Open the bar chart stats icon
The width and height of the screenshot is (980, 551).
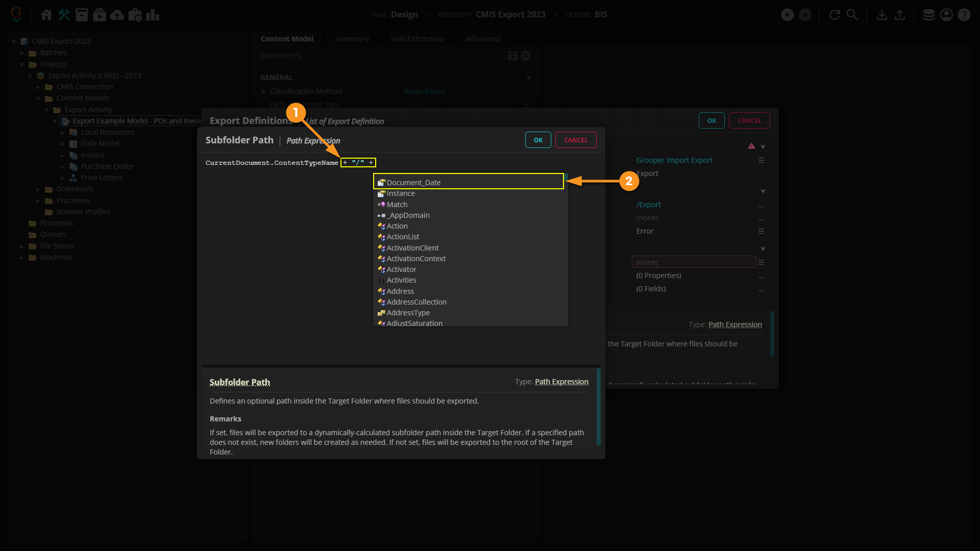(x=152, y=15)
